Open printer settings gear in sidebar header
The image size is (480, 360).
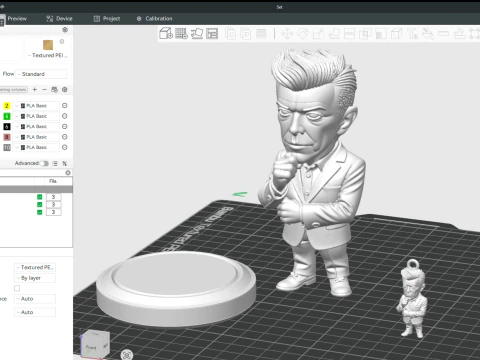[65, 30]
